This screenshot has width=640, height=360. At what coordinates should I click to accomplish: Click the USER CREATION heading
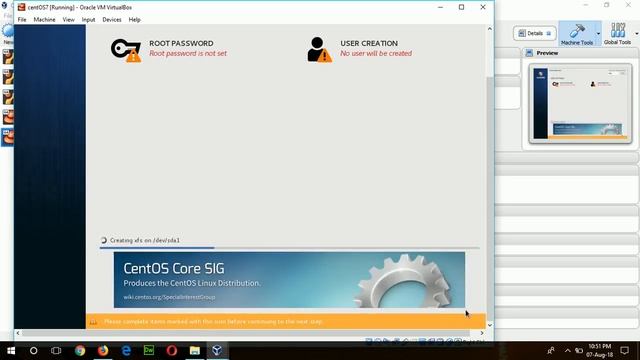(x=369, y=43)
